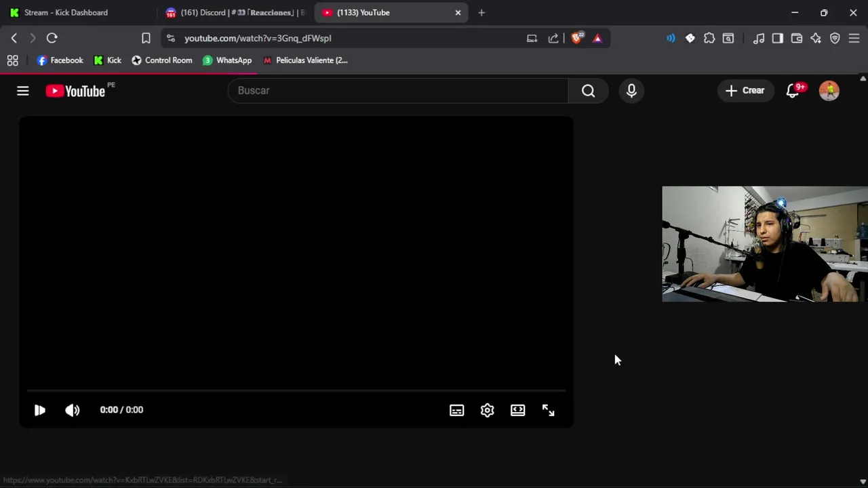Open the Brave VPN shield icon
Image resolution: width=868 pixels, height=488 pixels.
pyautogui.click(x=835, y=38)
